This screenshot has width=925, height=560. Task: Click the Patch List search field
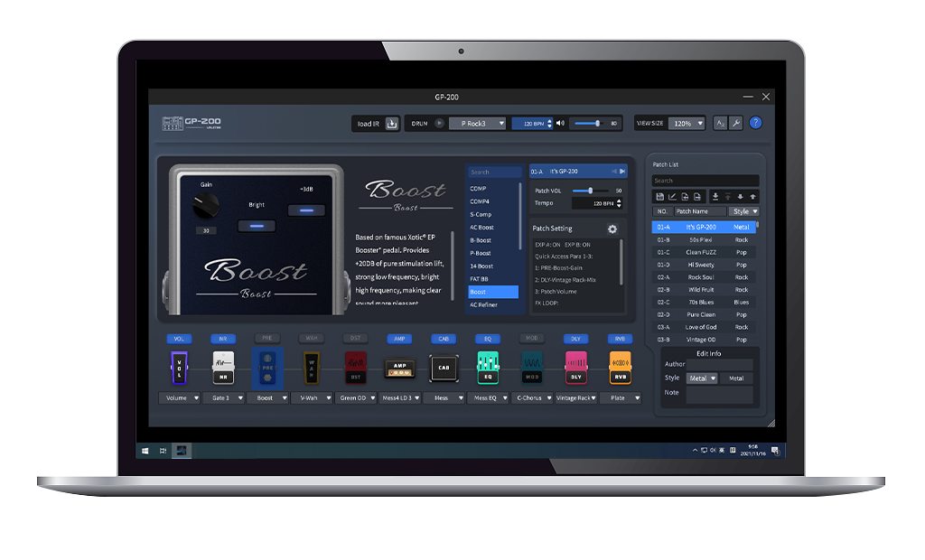click(x=705, y=181)
